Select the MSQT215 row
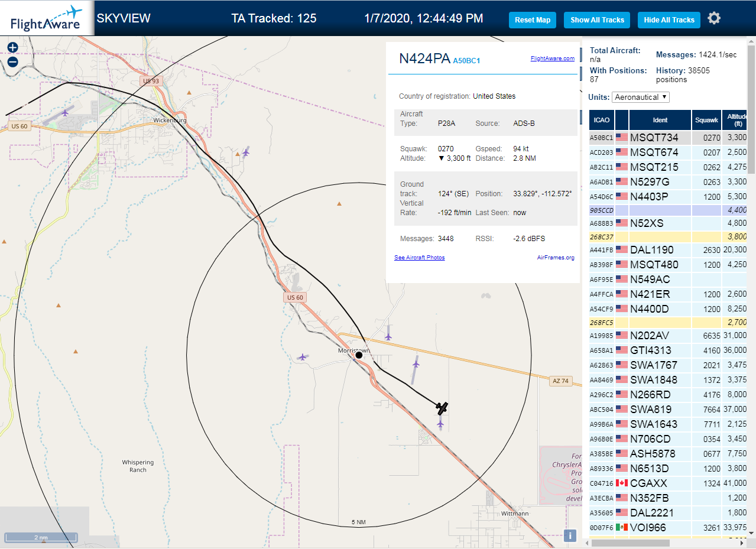This screenshot has height=549, width=756. pyautogui.click(x=668, y=167)
